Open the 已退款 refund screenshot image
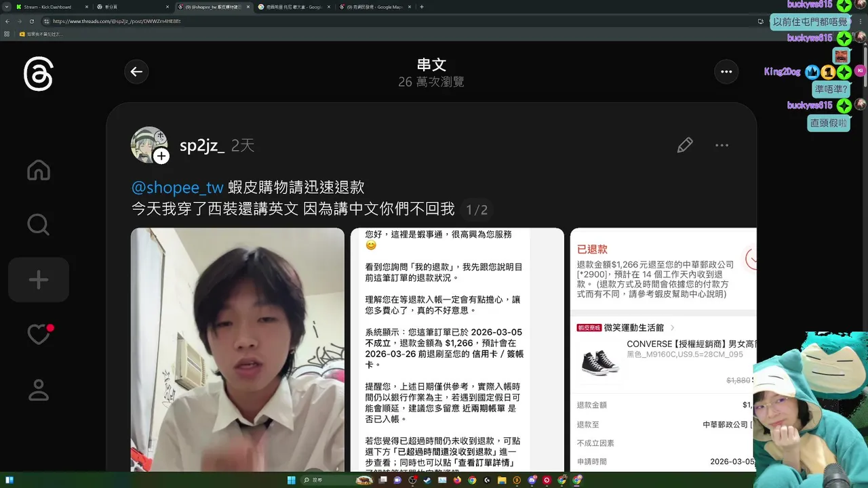 pos(663,350)
